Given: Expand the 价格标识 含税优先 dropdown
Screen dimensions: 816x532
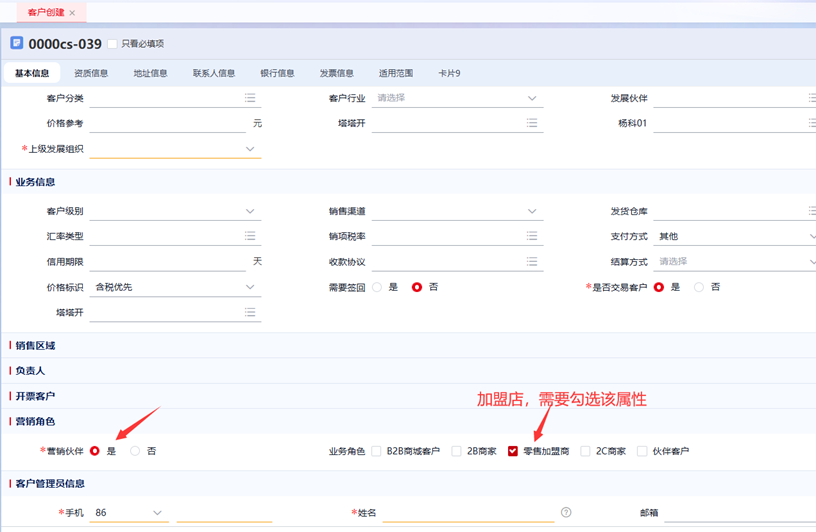Looking at the screenshot, I should [250, 287].
